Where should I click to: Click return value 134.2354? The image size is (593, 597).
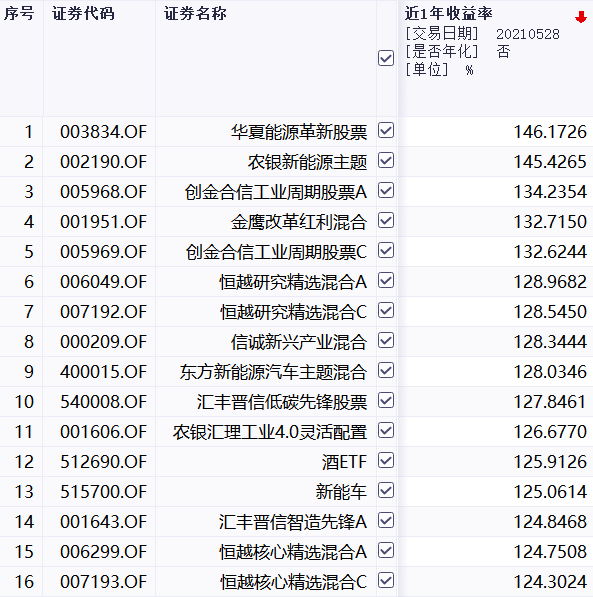tap(550, 192)
